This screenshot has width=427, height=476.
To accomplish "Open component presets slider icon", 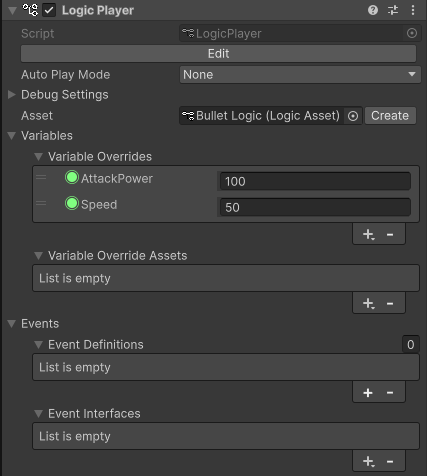I will [393, 10].
